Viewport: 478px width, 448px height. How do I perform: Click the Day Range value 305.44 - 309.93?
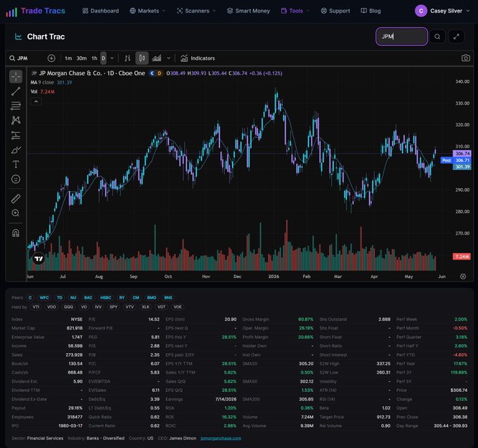[x=451, y=426]
